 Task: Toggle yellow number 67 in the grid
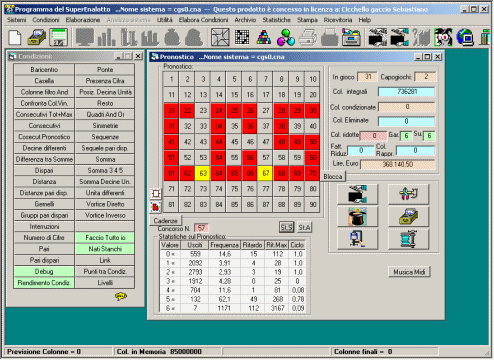[266, 173]
